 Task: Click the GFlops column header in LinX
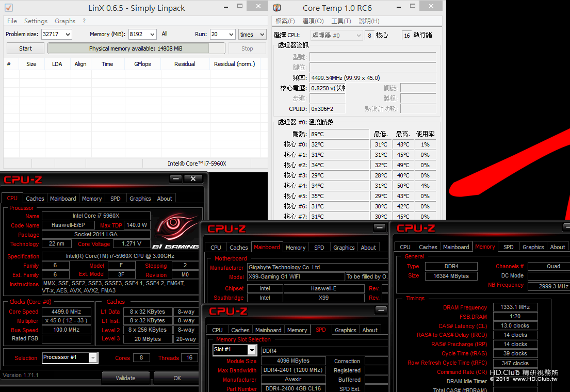[142, 64]
